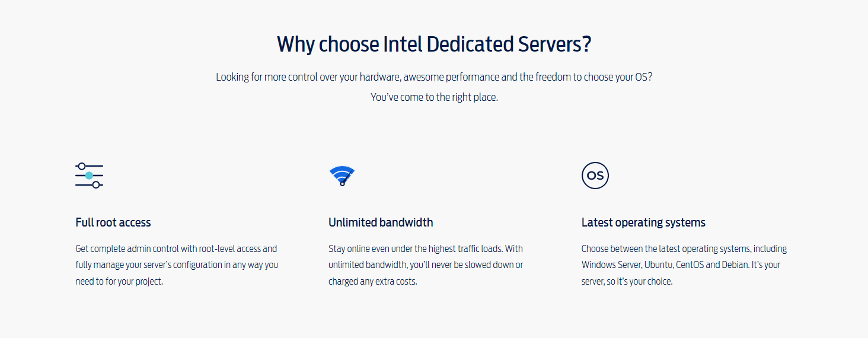This screenshot has width=868, height=338.
Task: Click the sliders icon above Full root access
Action: 90,176
